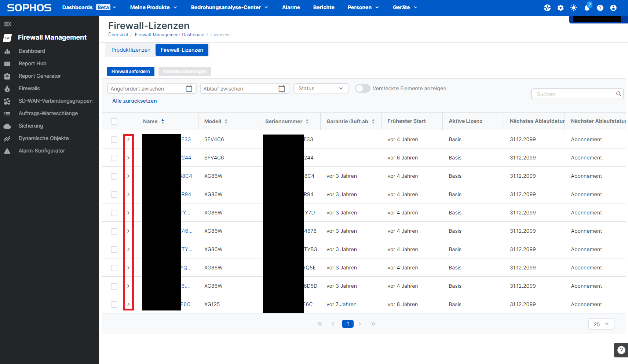This screenshot has height=364, width=628.
Task: Check the row with serial TY7D checkbox
Action: [x=114, y=213]
